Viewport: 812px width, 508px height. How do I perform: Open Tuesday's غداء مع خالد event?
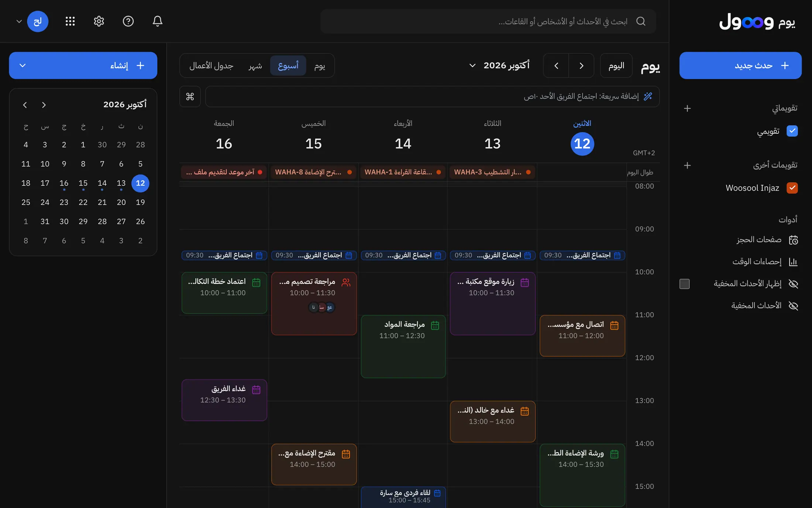493,422
